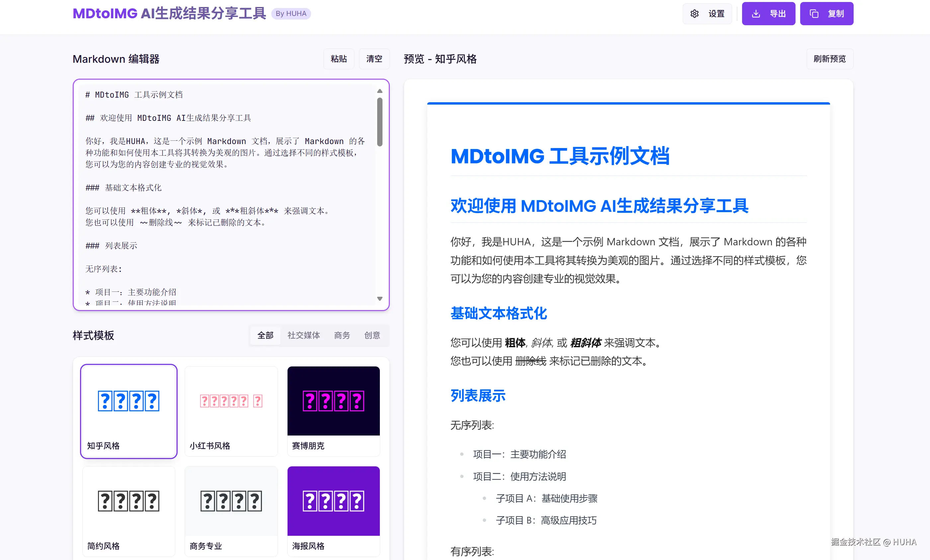Click the settings gear icon

point(694,14)
